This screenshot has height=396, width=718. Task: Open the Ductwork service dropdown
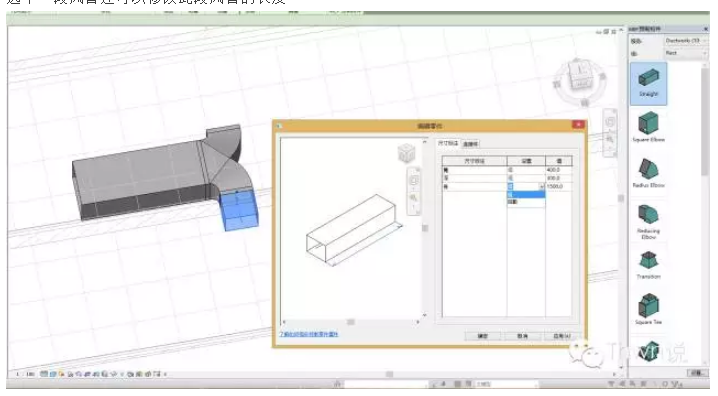(685, 41)
